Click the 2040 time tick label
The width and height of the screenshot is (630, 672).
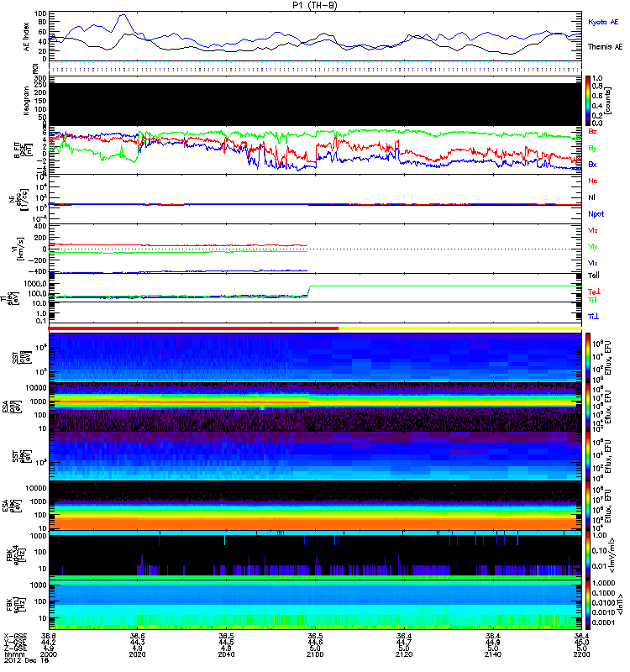click(x=226, y=654)
